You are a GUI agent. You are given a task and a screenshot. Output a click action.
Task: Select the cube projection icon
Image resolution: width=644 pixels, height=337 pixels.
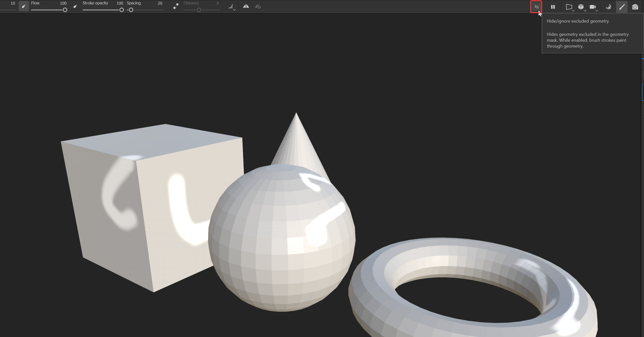[x=581, y=7]
